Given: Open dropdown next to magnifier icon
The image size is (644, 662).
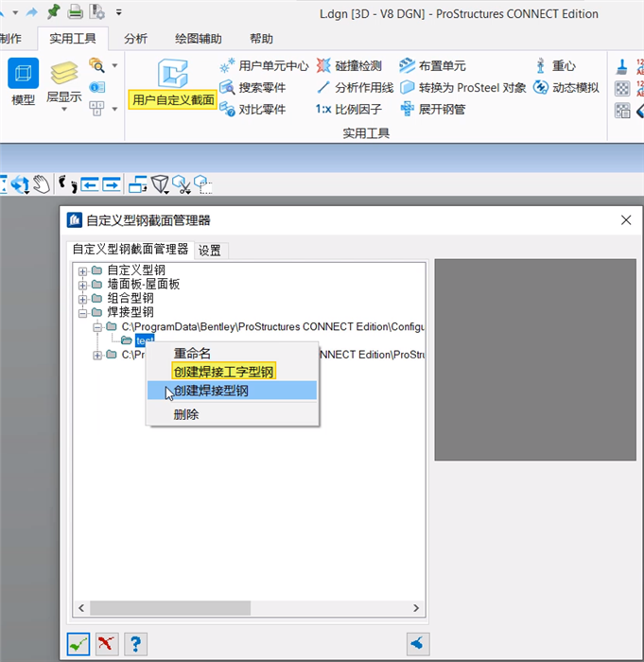Looking at the screenshot, I should pos(114,65).
